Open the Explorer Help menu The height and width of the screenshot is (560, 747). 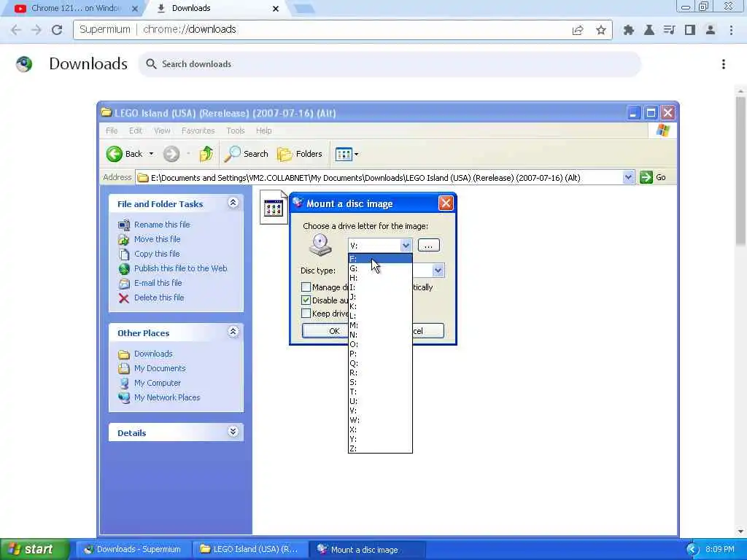(263, 131)
